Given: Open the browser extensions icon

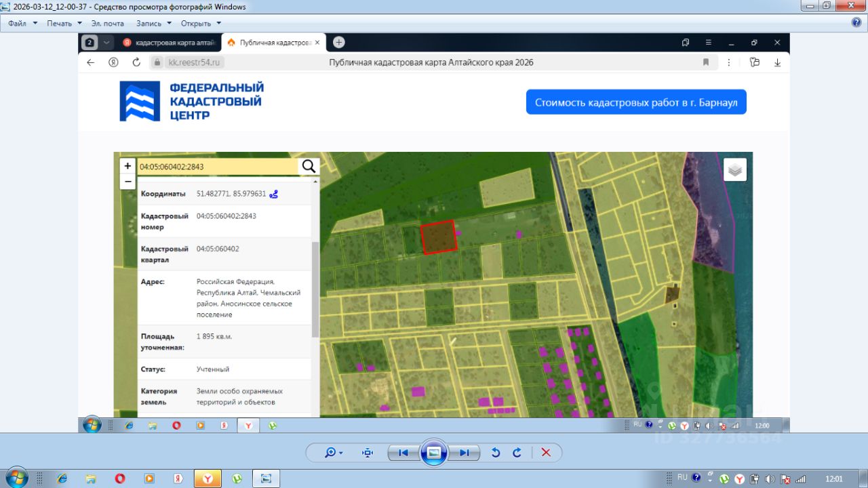Looking at the screenshot, I should (755, 62).
